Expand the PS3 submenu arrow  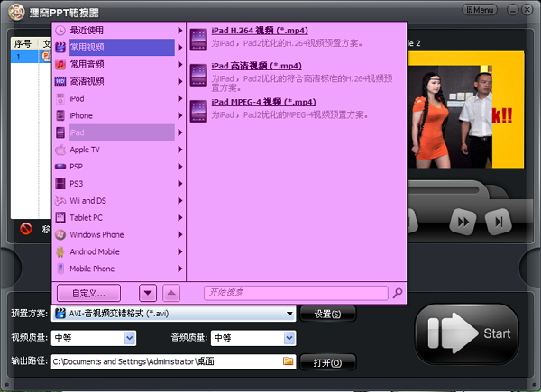point(179,184)
